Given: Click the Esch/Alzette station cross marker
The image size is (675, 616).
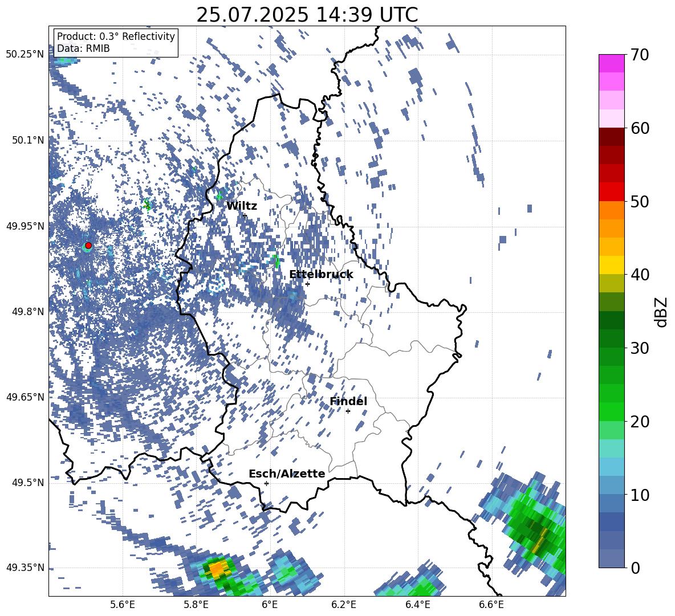Looking at the screenshot, I should 266,483.
